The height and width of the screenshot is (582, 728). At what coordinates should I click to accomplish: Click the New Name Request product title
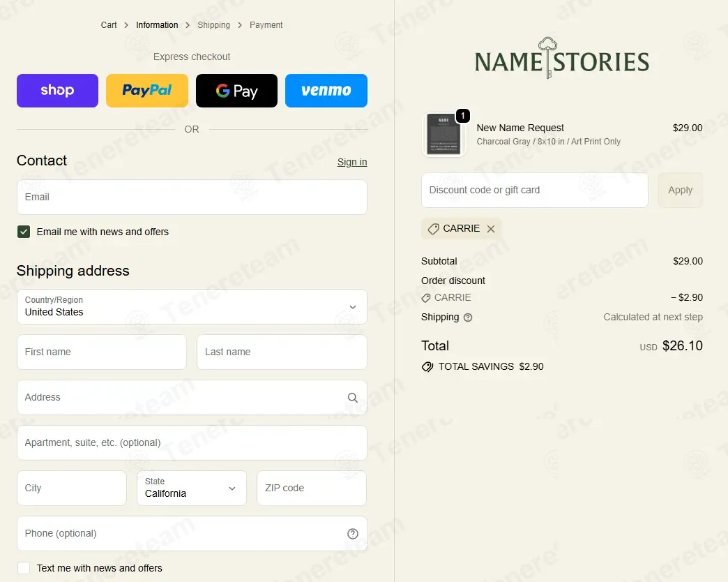click(x=520, y=128)
